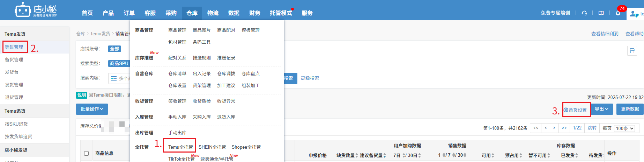This screenshot has height=162, width=644.
Task: Click the 高级搜索 link
Action: 310,78
